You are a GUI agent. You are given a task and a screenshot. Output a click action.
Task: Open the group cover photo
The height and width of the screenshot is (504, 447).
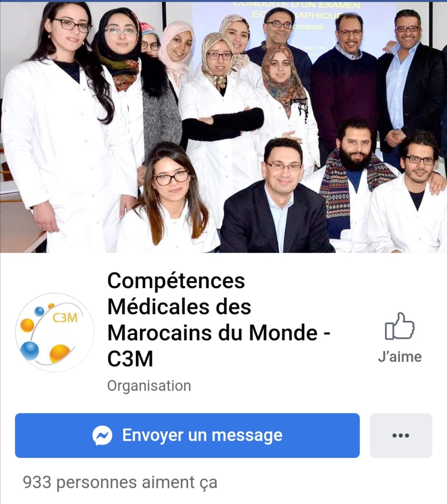(223, 127)
